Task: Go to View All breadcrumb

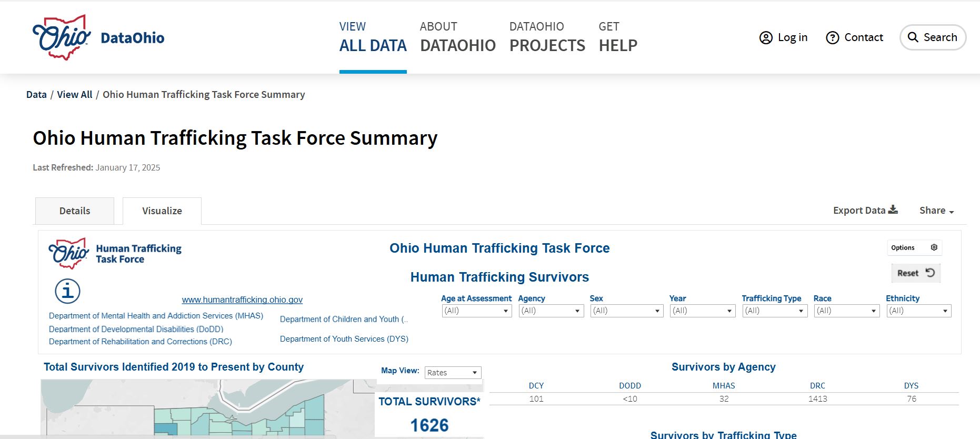Action: click(74, 95)
